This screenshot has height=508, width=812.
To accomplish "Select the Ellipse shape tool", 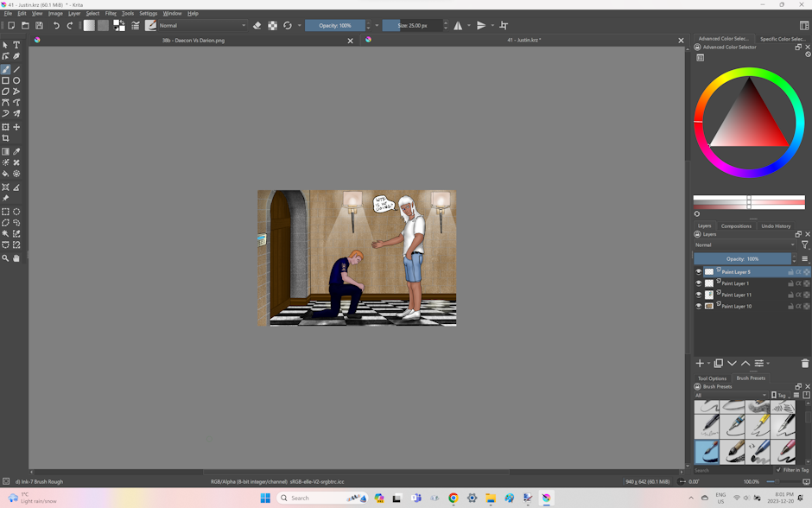I will point(16,80).
